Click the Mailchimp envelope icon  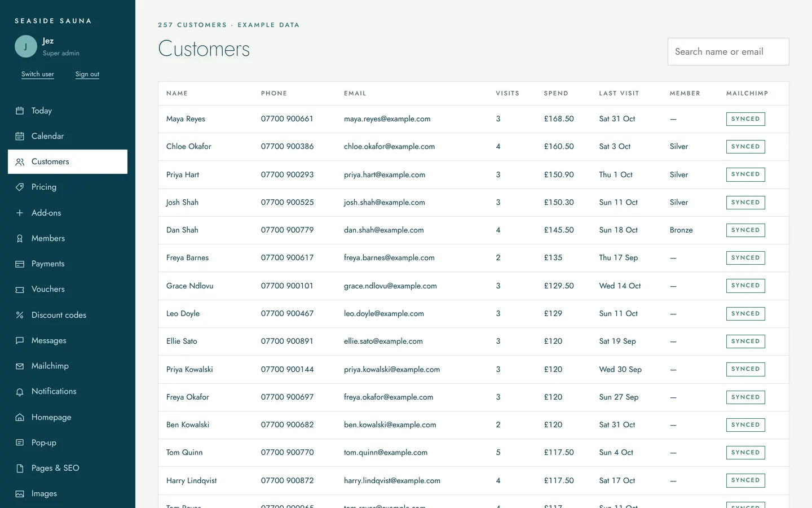pos(20,366)
